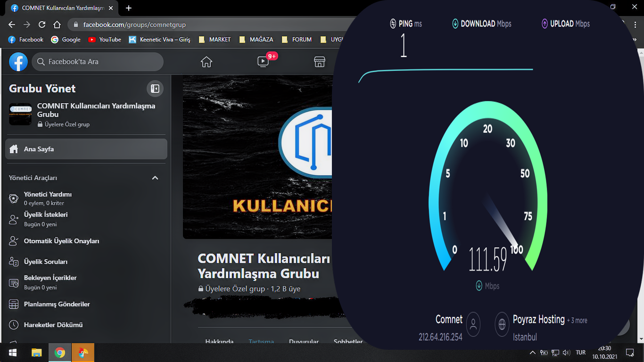Focus the facebook.com/groups/comnetgrup address bar

134,25
